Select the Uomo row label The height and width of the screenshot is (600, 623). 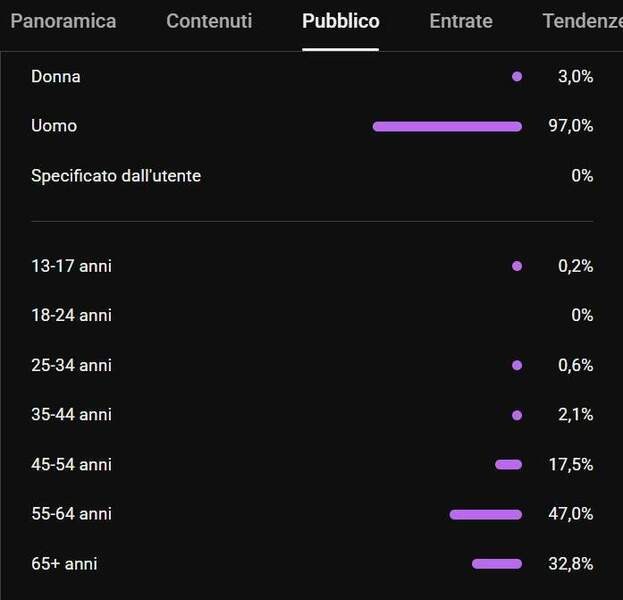54,126
